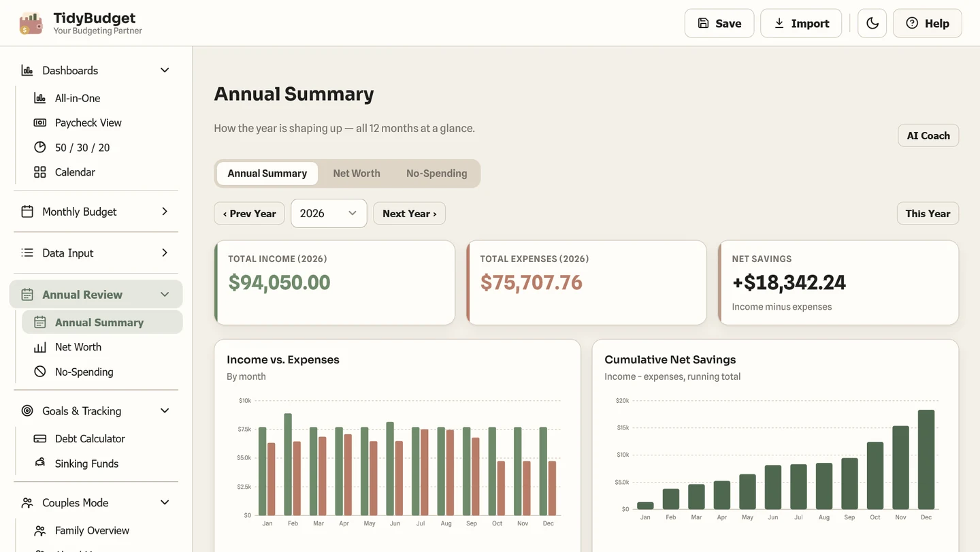The image size is (980, 552).
Task: Toggle dark mode with the moon icon
Action: click(x=872, y=23)
